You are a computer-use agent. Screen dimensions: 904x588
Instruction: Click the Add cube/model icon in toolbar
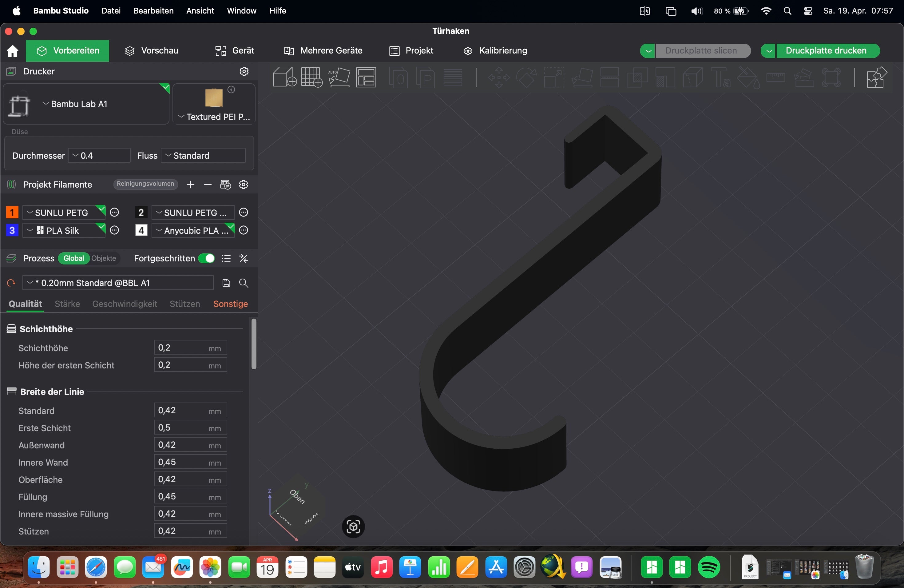point(284,77)
